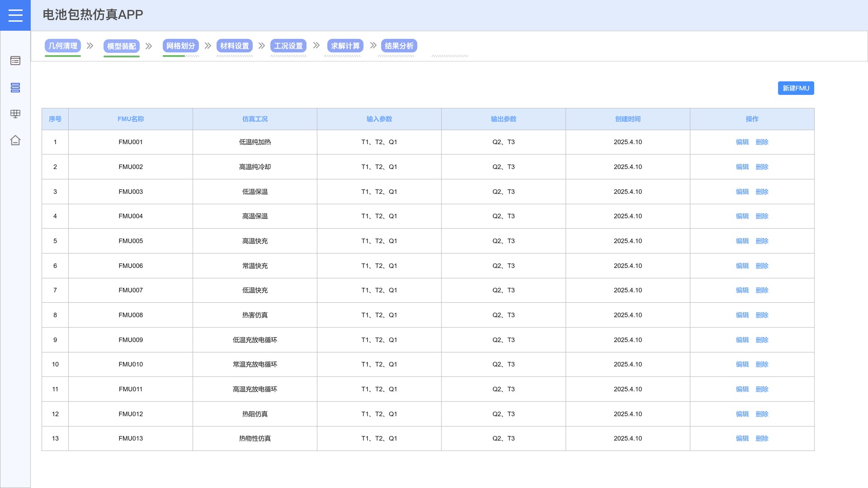Open the 结果分析 step

click(x=399, y=46)
